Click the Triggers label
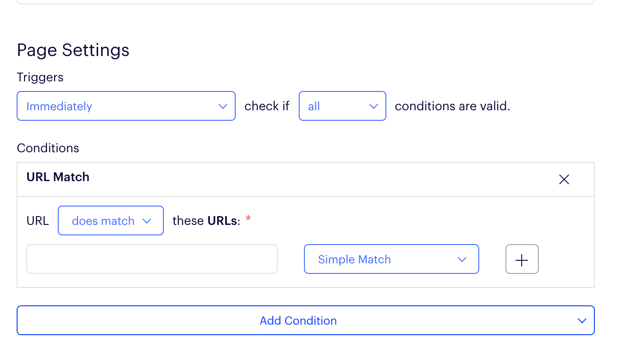The height and width of the screenshot is (364, 643). click(40, 77)
